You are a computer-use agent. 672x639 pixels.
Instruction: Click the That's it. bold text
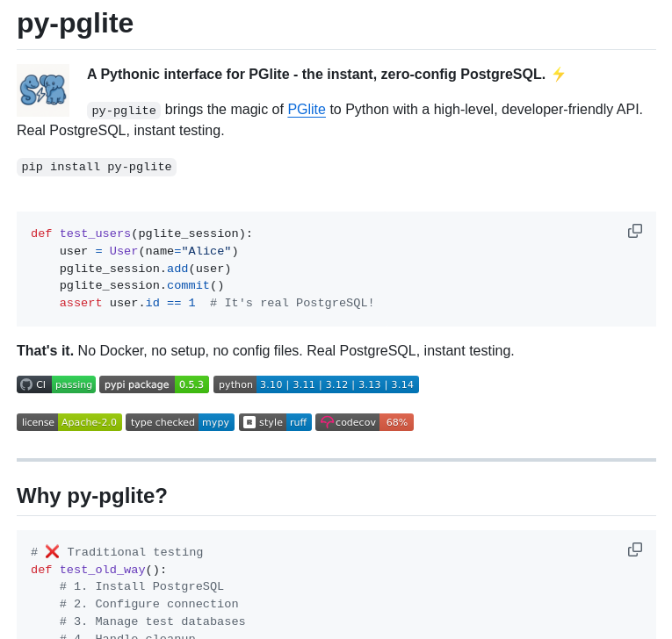(x=45, y=351)
